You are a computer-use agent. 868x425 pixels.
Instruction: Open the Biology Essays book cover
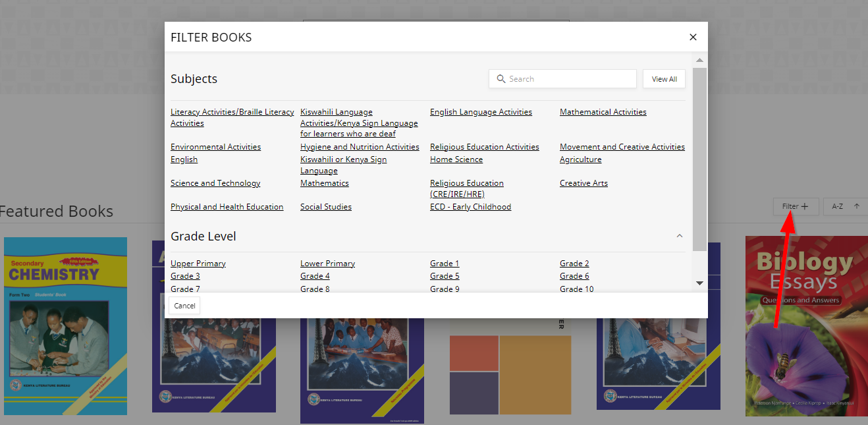[x=807, y=326]
